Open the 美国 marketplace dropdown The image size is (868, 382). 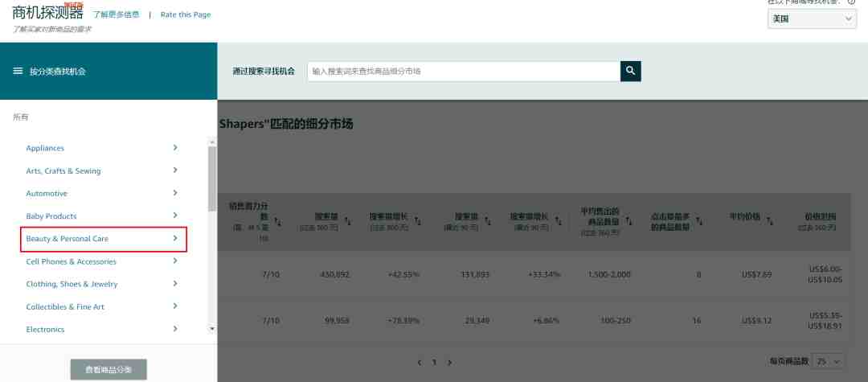[x=812, y=18]
